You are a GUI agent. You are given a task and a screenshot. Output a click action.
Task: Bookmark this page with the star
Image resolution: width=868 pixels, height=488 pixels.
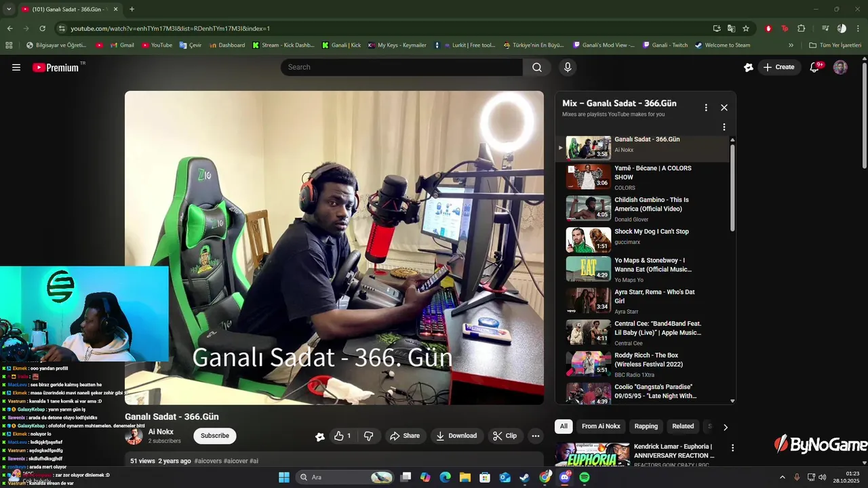point(746,28)
